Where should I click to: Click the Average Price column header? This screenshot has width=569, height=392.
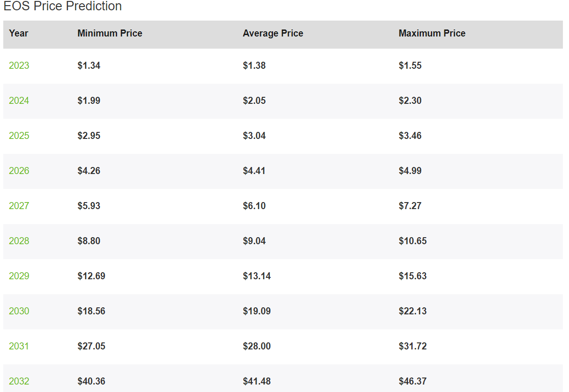(x=273, y=33)
